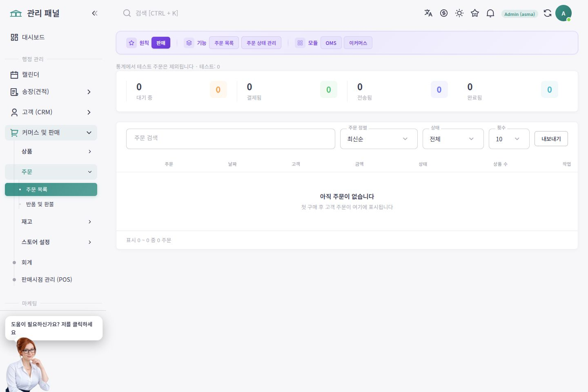
Task: Click the 주문 검색 input field
Action: 231,139
